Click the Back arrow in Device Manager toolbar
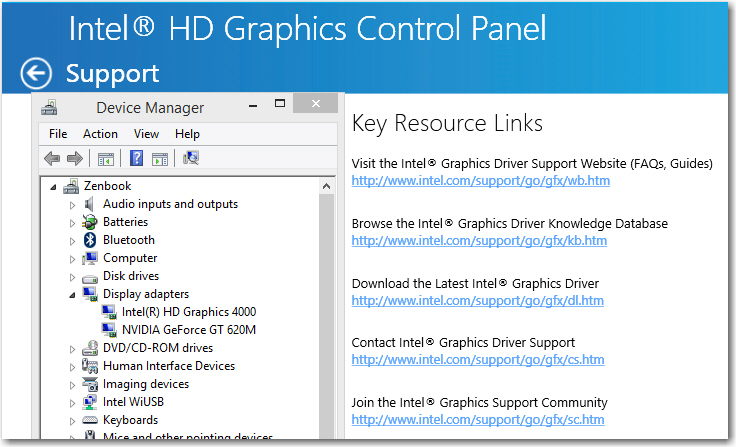Viewport: 736px width, 447px height. (x=52, y=159)
